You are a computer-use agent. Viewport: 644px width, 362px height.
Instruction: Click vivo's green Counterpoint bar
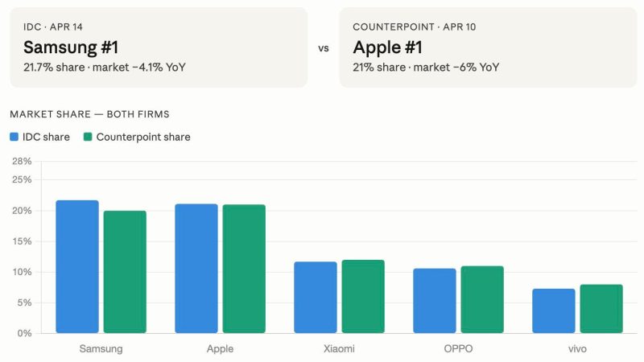pos(601,308)
